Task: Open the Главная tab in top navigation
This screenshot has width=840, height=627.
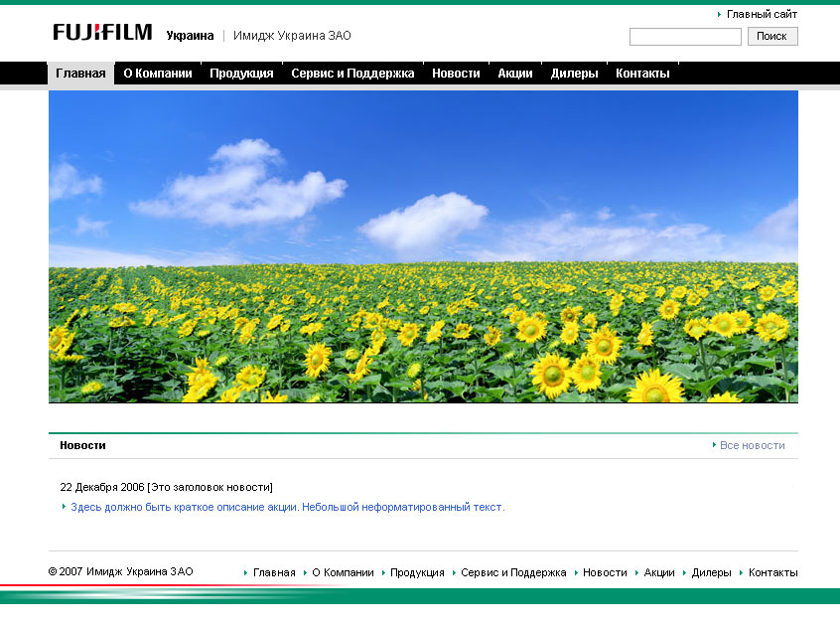Action: [80, 74]
